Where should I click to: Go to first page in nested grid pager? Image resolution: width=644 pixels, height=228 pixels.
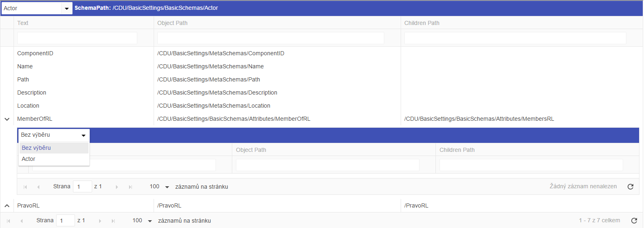pyautogui.click(x=25, y=187)
